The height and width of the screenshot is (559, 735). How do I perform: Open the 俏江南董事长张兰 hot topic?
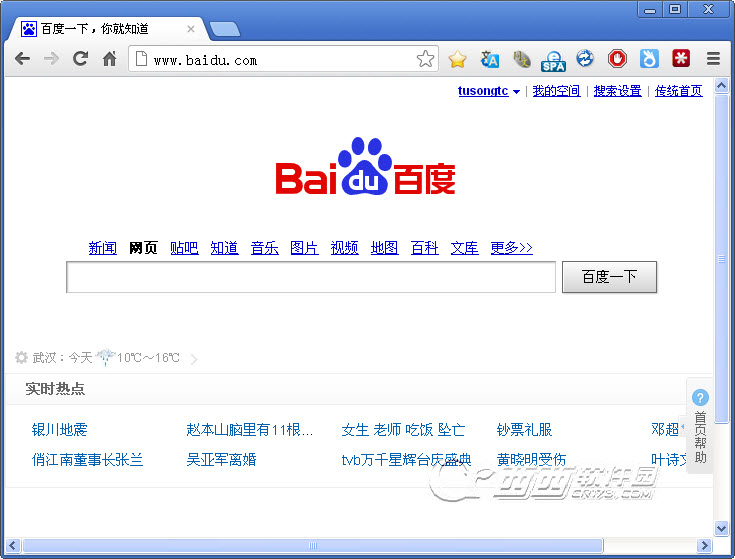[87, 459]
